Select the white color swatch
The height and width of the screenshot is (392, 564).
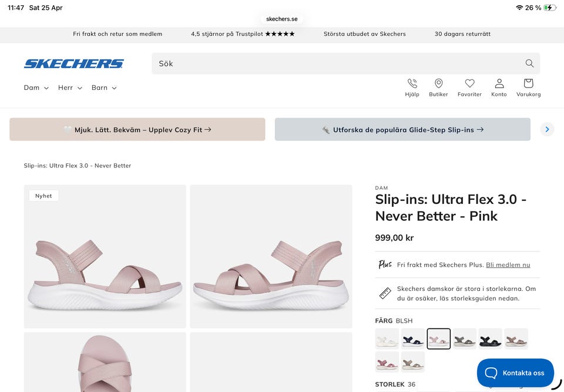[x=387, y=339]
